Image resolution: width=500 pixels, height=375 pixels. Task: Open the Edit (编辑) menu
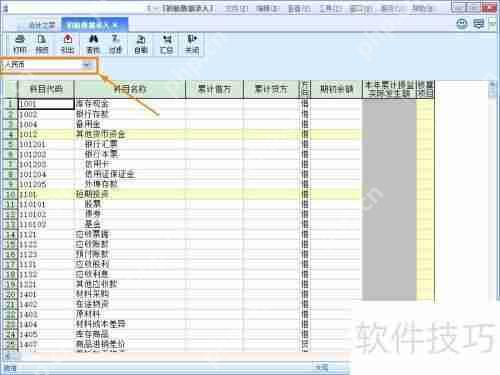pos(268,8)
